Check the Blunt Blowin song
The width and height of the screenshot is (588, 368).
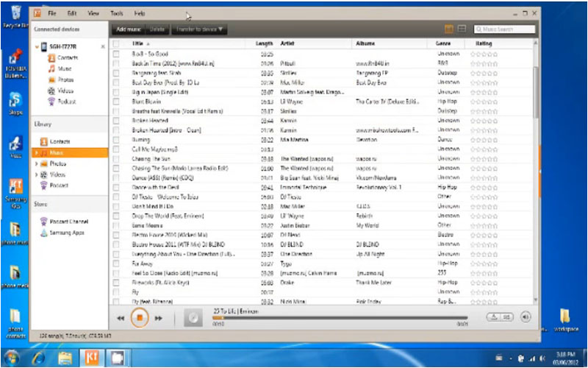tap(116, 102)
